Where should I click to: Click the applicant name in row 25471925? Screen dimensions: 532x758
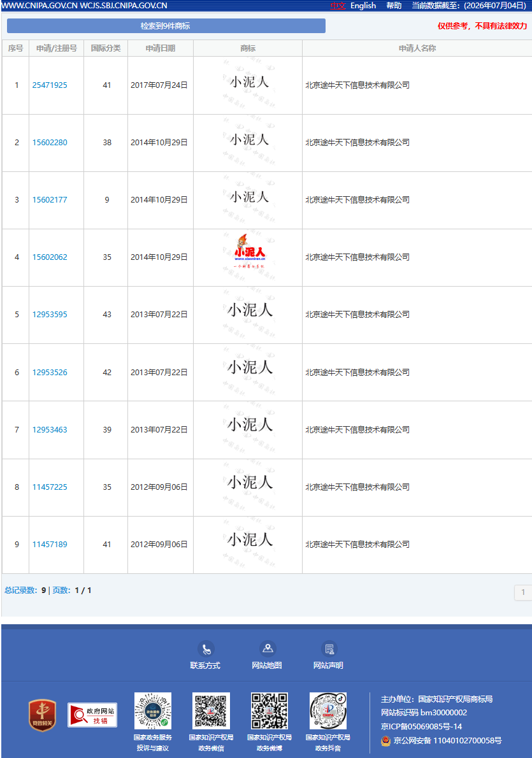[x=357, y=85]
